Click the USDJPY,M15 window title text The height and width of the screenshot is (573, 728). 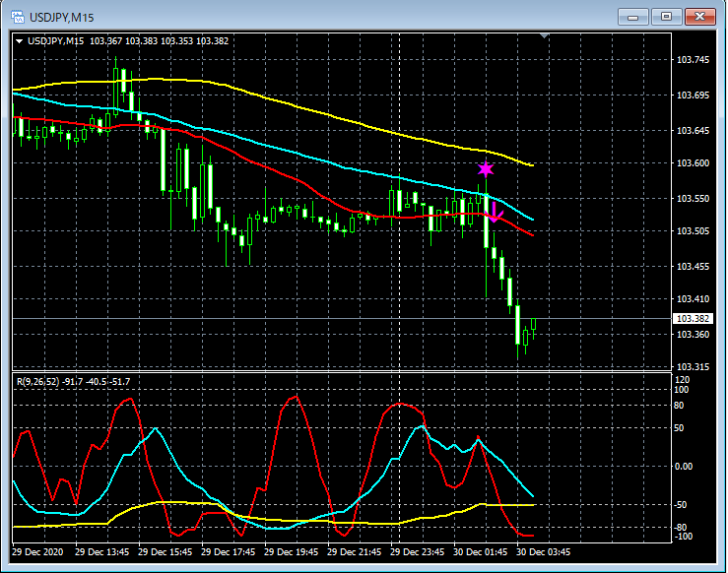coord(62,18)
